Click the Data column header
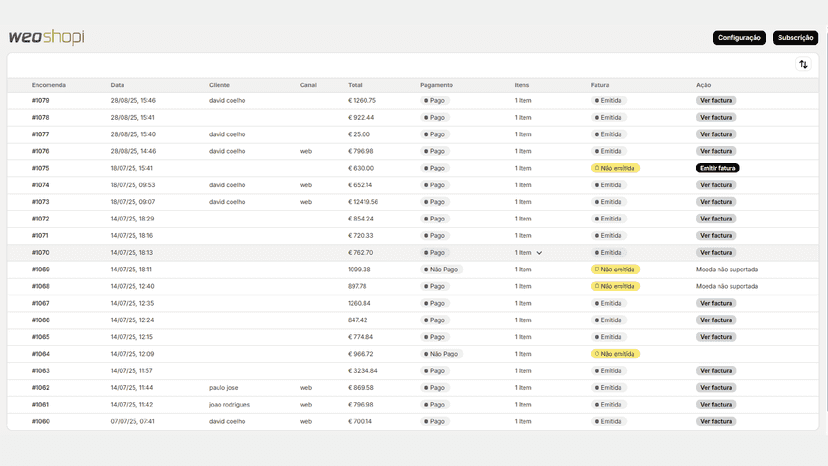Image resolution: width=828 pixels, height=466 pixels. click(x=117, y=85)
